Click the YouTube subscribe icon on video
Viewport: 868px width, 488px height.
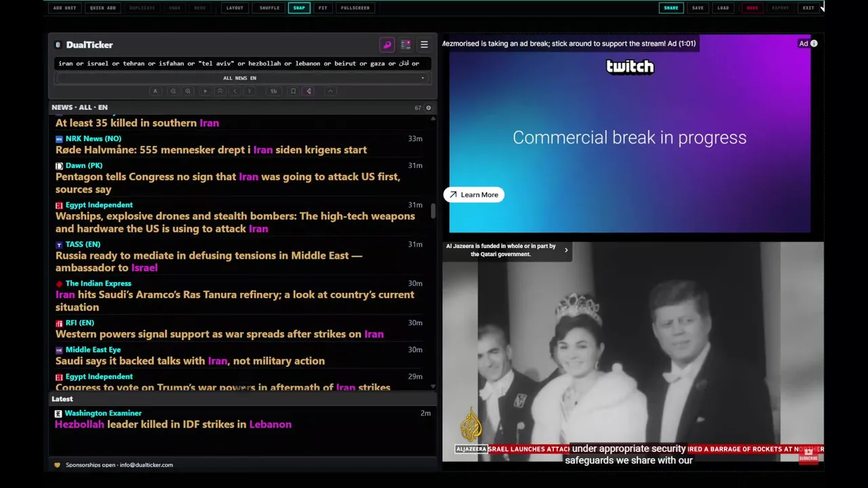[808, 456]
